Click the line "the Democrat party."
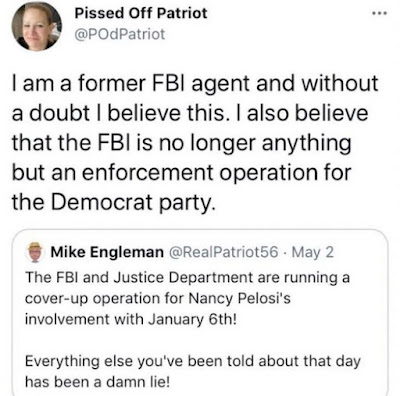Viewport: 400px width, 396px height. tap(112, 203)
